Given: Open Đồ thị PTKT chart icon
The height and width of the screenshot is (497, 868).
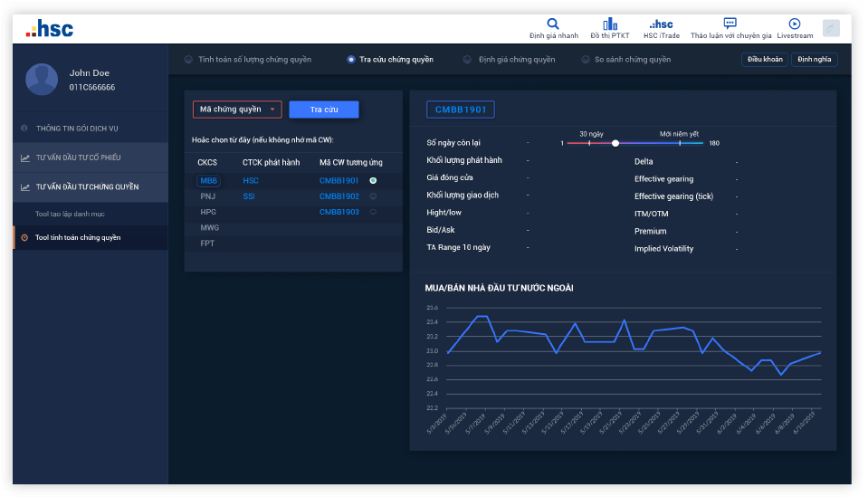Looking at the screenshot, I should point(610,24).
